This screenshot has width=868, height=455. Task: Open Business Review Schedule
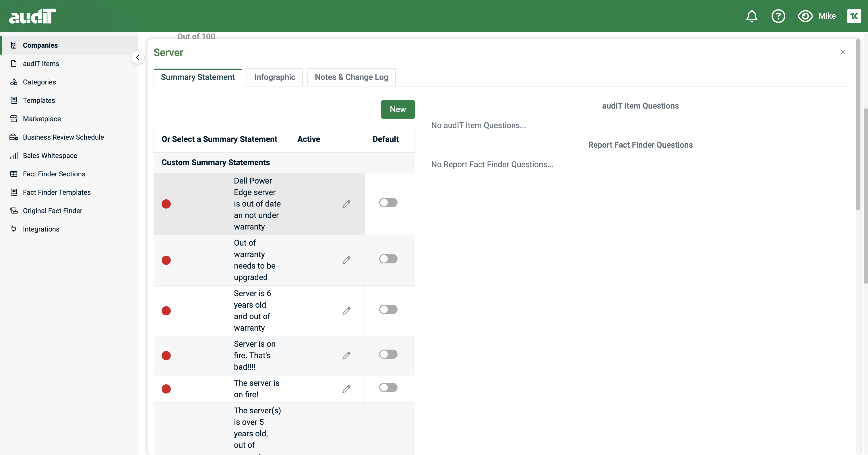(x=69, y=137)
